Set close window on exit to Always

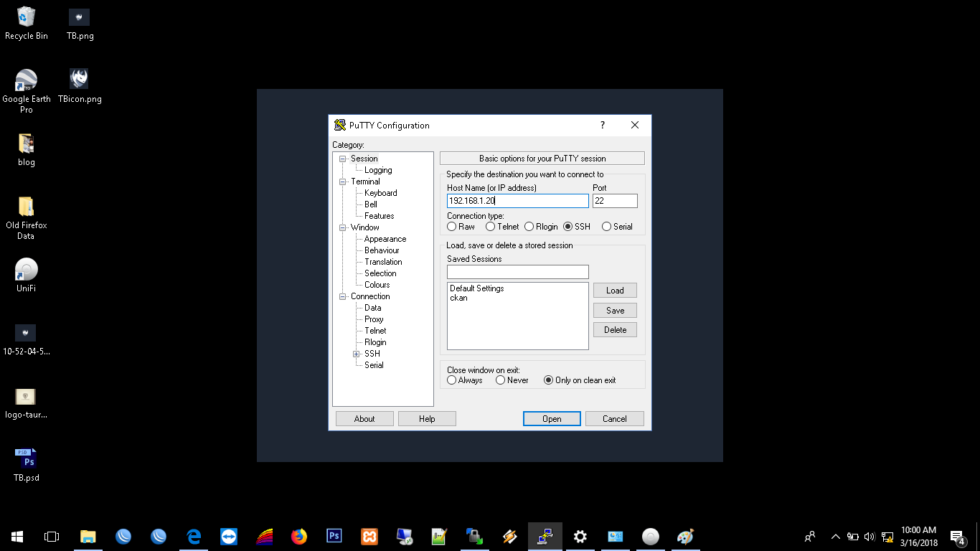click(465, 380)
